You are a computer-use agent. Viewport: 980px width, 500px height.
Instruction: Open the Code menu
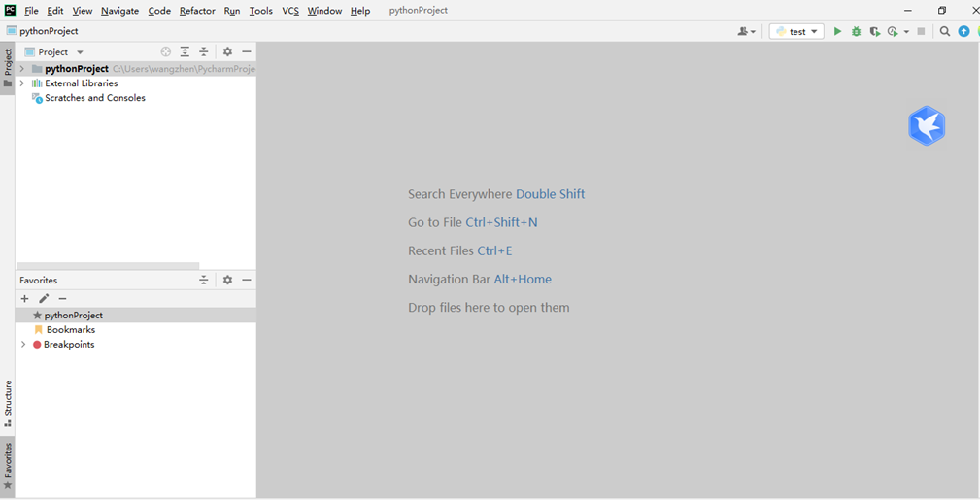click(x=159, y=11)
